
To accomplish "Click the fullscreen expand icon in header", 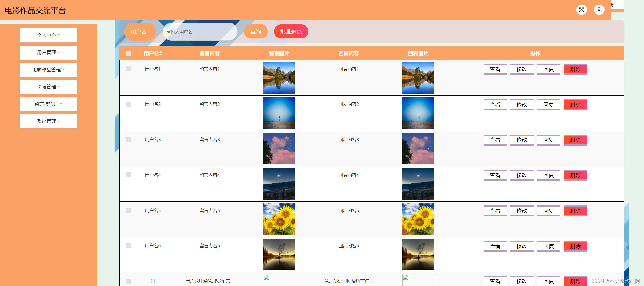I will [x=582, y=10].
